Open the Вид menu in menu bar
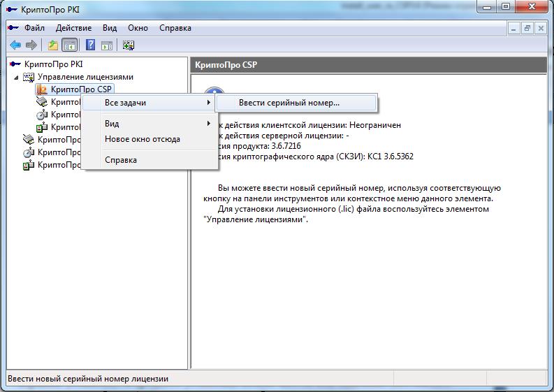 point(110,28)
